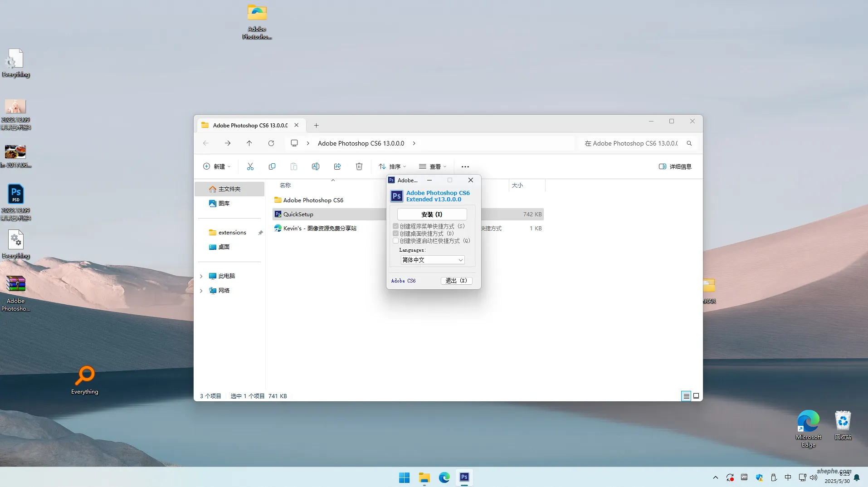Screen dimensions: 868x487
Task: Click the Refresh icon beside address bar
Action: (271, 143)
